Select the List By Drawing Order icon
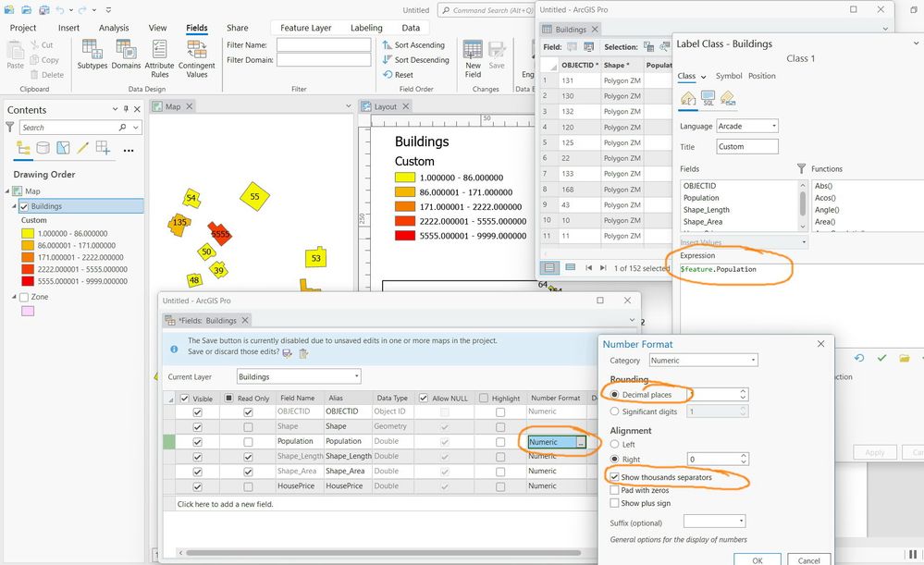This screenshot has height=565, width=924. [23, 148]
